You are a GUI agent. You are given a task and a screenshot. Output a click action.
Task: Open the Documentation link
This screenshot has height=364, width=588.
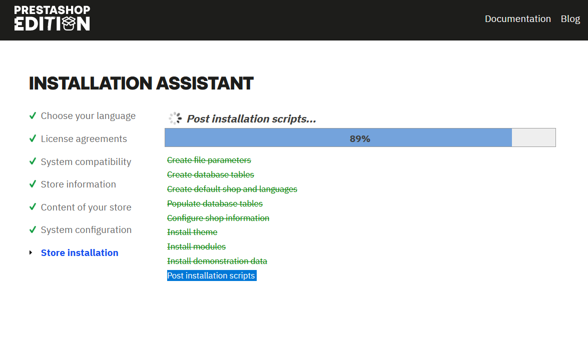pyautogui.click(x=517, y=19)
